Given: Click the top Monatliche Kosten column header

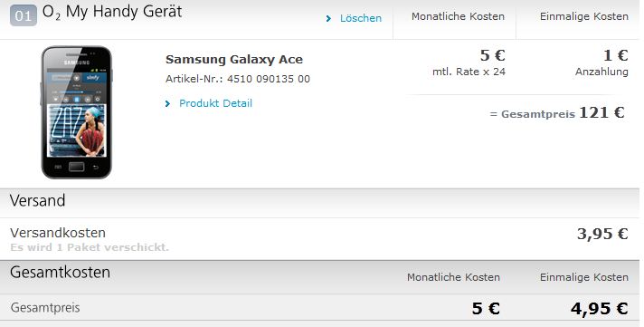Looking at the screenshot, I should pos(458,16).
